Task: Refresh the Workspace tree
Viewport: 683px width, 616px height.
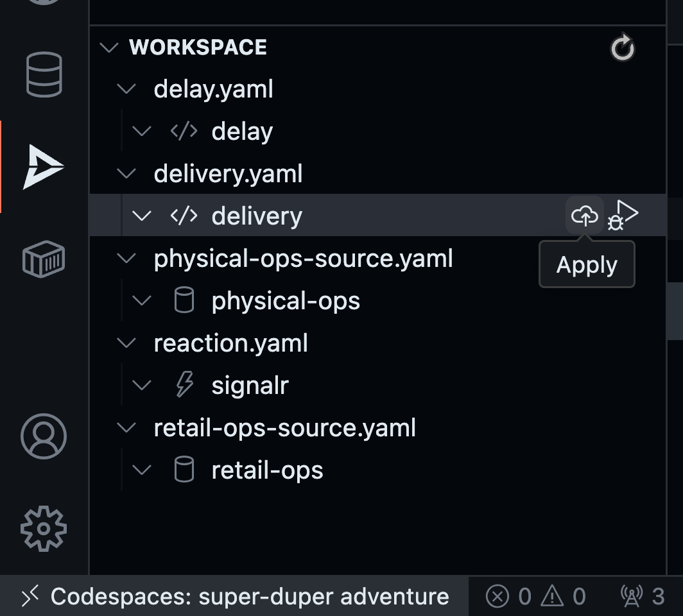Action: pos(621,47)
